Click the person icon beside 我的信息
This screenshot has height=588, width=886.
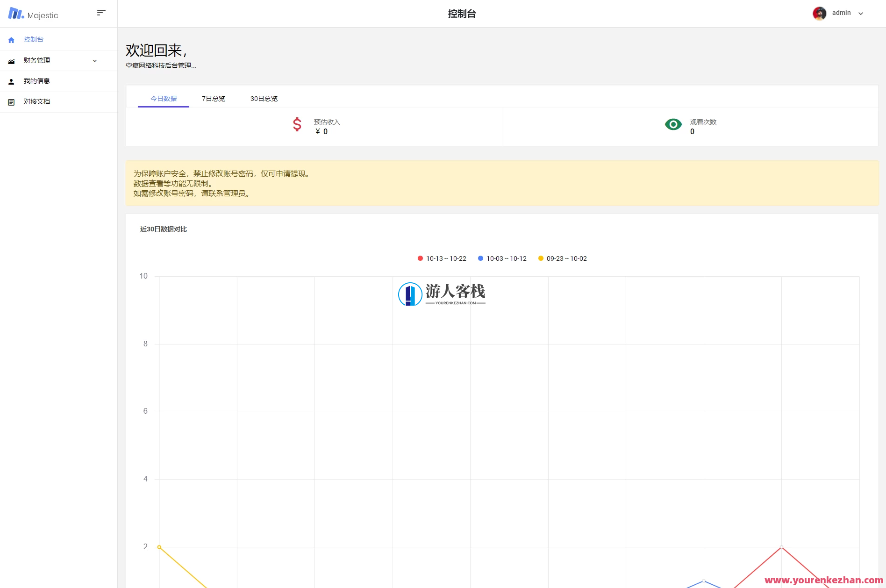(x=11, y=81)
